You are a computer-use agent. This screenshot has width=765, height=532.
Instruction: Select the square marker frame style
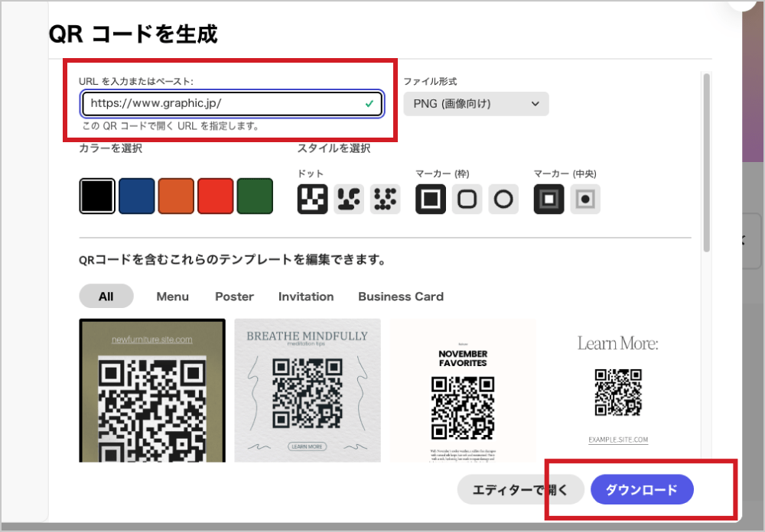pos(430,199)
